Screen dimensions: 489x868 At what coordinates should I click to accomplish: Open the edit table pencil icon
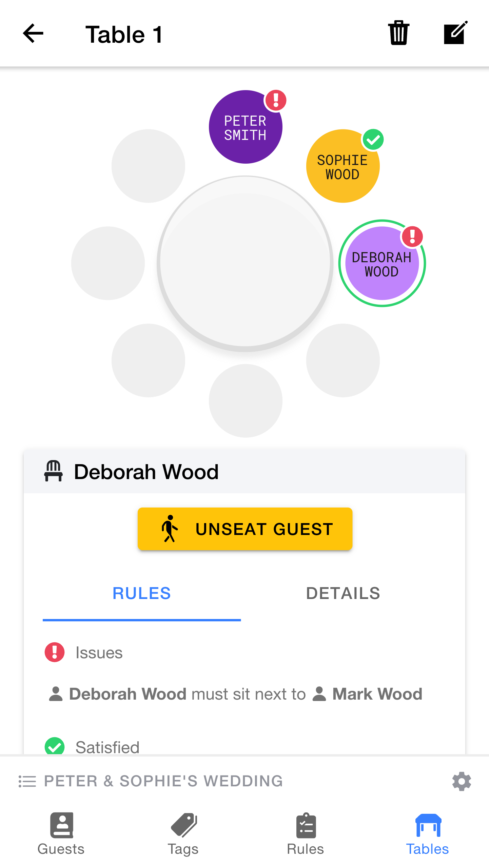[455, 33]
